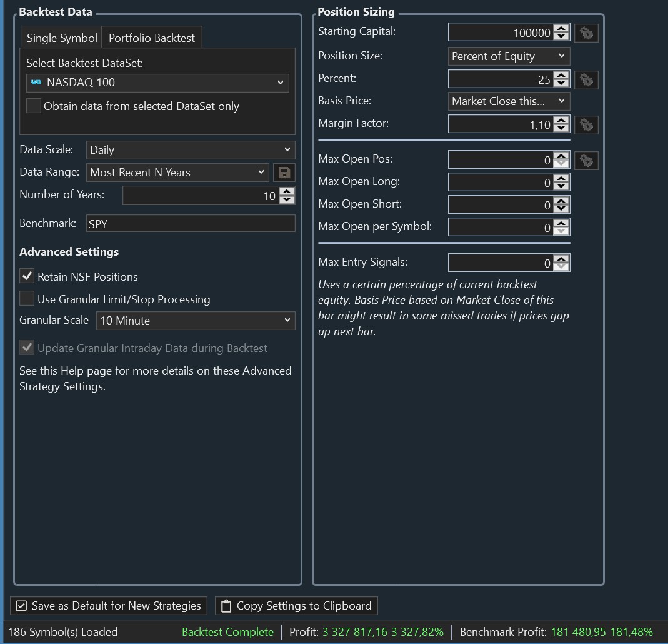Click the optimize gear icon beside Starting Capital
This screenshot has width=668, height=644.
pyautogui.click(x=586, y=33)
